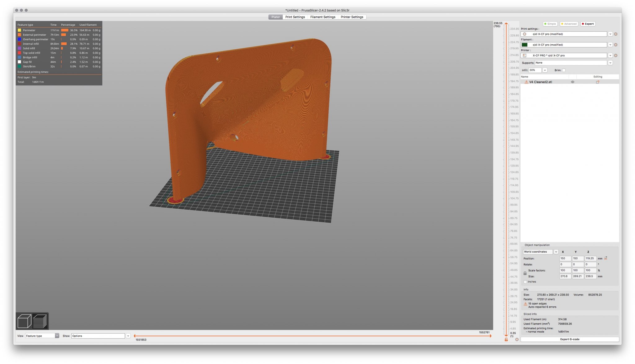Select Expert mode
635x364 pixels.
(588, 24)
